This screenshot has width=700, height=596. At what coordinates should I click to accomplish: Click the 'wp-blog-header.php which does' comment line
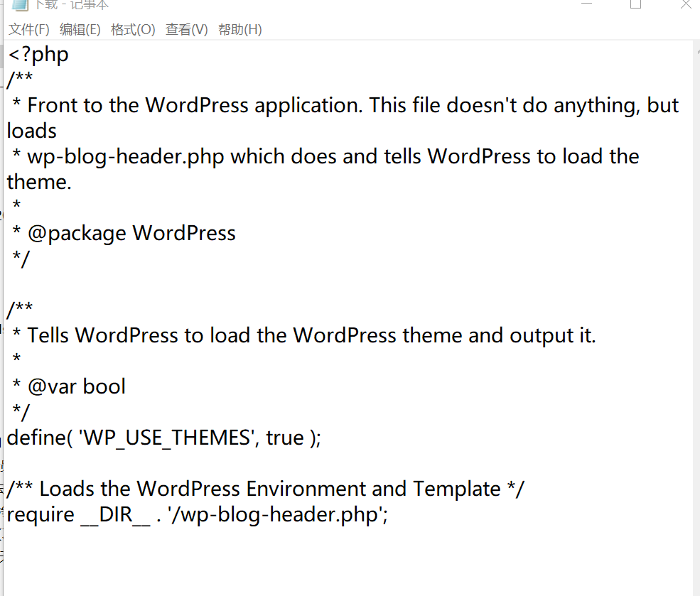(x=326, y=156)
